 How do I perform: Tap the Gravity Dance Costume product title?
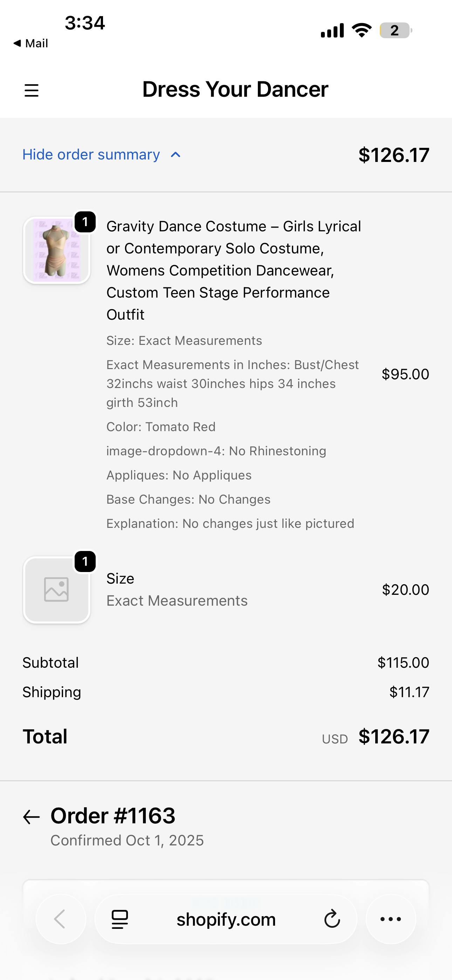(233, 270)
